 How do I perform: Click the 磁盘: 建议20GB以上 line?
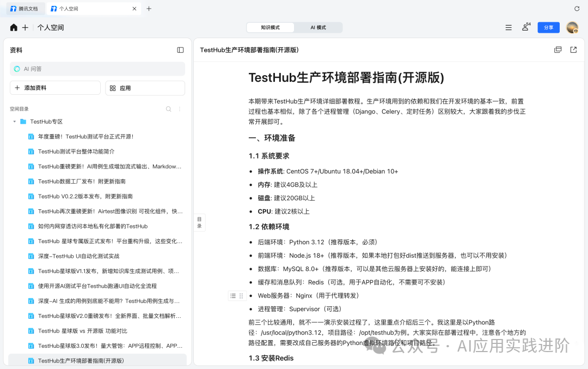(x=286, y=198)
